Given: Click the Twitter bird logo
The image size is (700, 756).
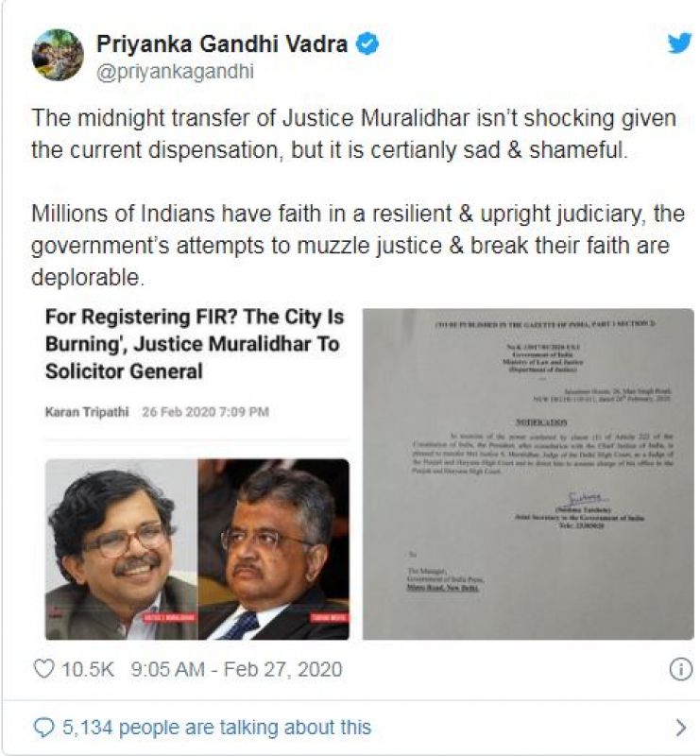Looking at the screenshot, I should point(680,44).
